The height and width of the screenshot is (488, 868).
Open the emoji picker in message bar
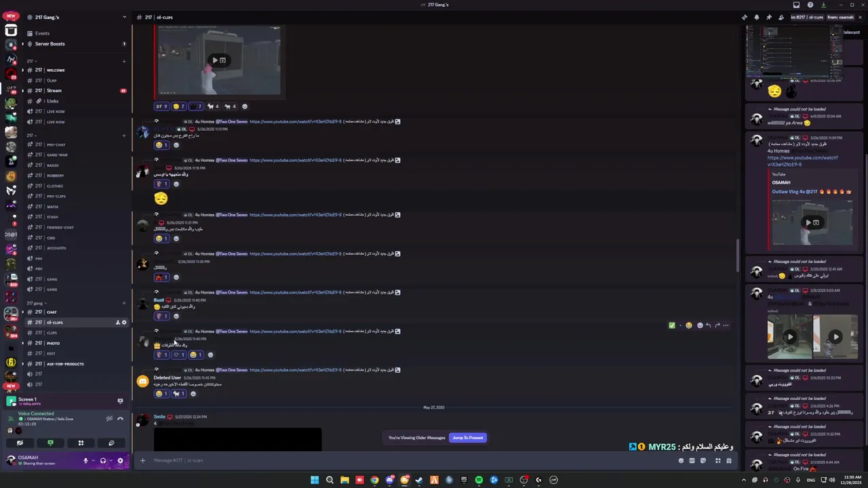[682, 461]
